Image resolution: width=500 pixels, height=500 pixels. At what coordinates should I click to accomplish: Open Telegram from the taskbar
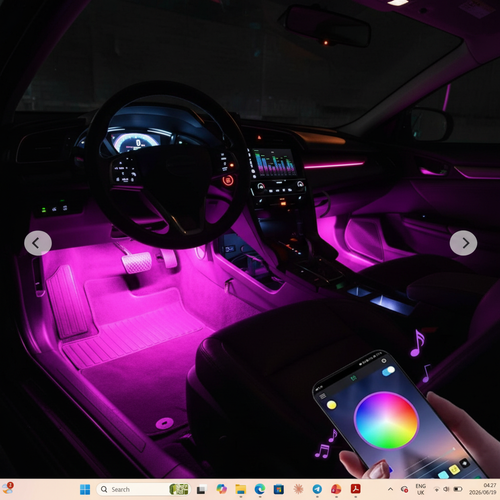coord(317,489)
